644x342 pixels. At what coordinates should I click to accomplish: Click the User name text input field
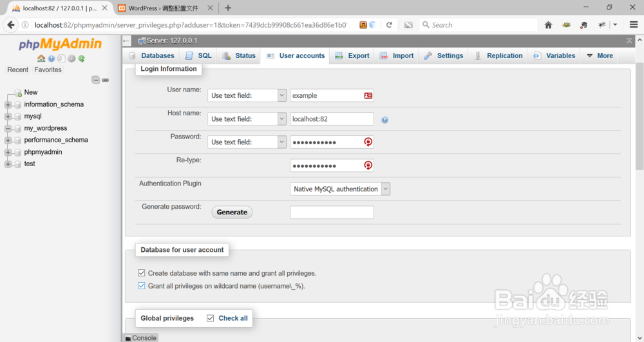332,96
